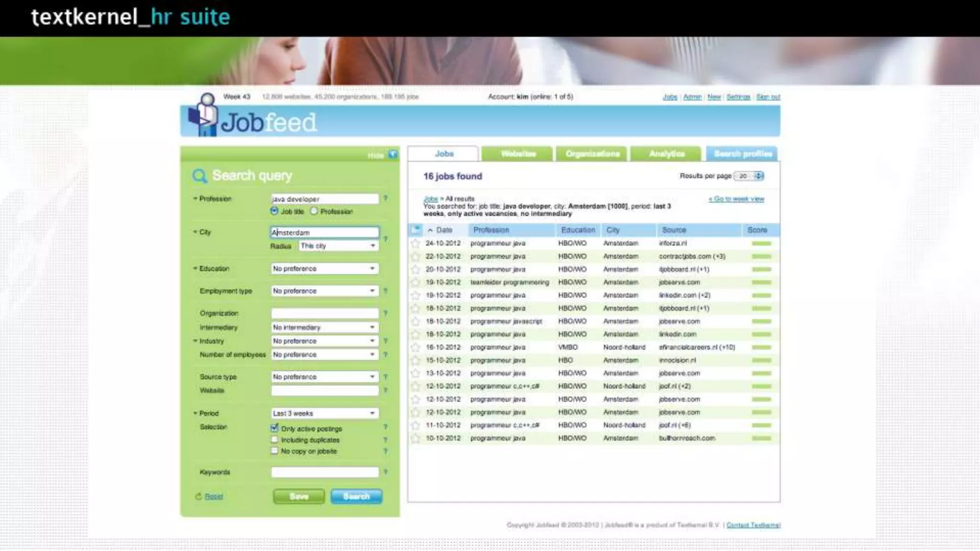The width and height of the screenshot is (980, 551).
Task: Open the Contact Textkernel link
Action: coord(753,525)
